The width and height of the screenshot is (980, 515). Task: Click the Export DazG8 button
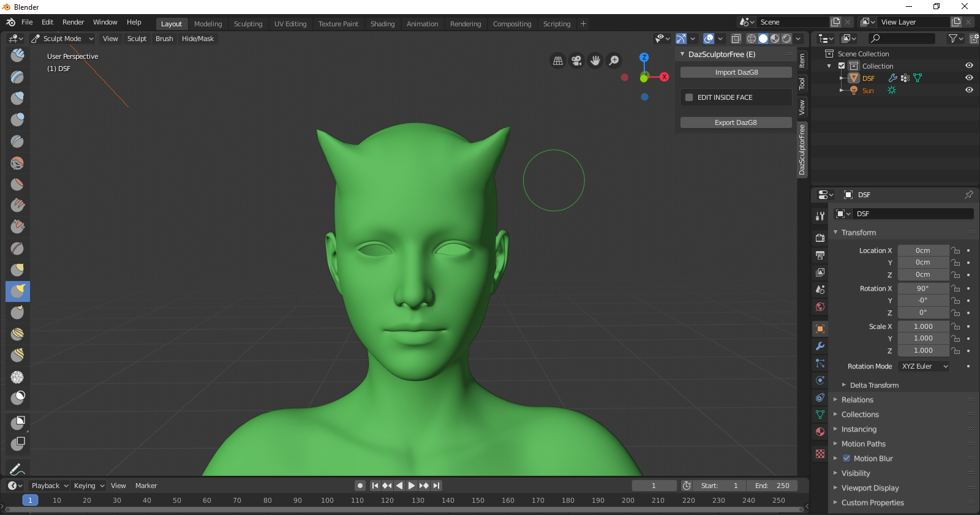point(736,122)
